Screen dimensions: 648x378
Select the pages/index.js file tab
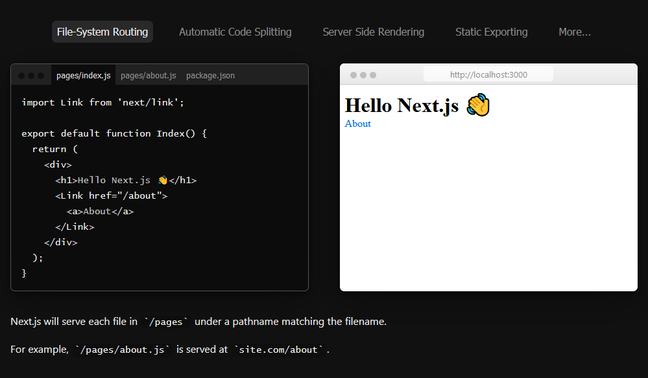83,75
